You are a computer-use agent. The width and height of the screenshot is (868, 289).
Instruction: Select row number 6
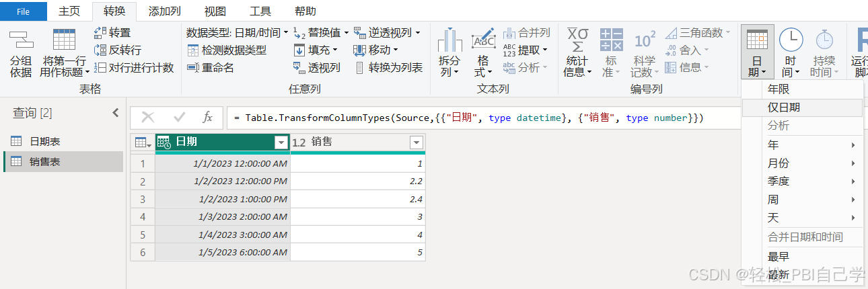(x=143, y=252)
